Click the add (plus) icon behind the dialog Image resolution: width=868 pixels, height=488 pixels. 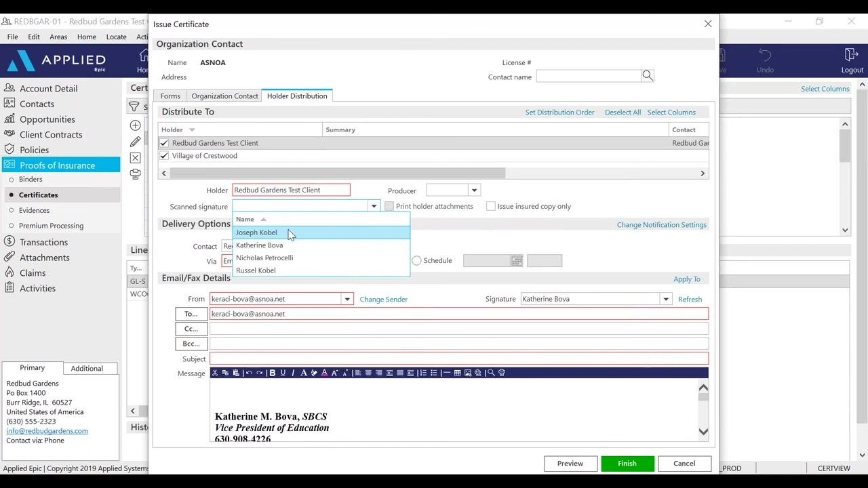pyautogui.click(x=136, y=125)
